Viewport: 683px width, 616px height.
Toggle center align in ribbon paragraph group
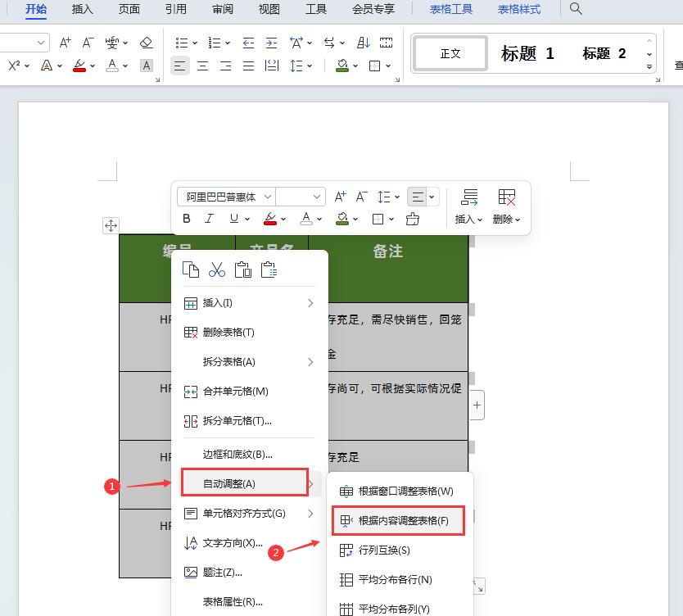coord(202,66)
